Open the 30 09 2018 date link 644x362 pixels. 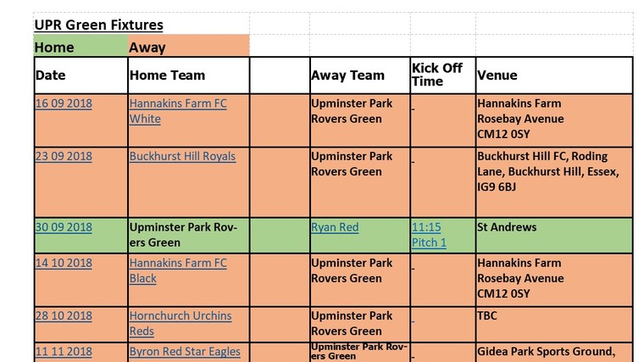(64, 227)
